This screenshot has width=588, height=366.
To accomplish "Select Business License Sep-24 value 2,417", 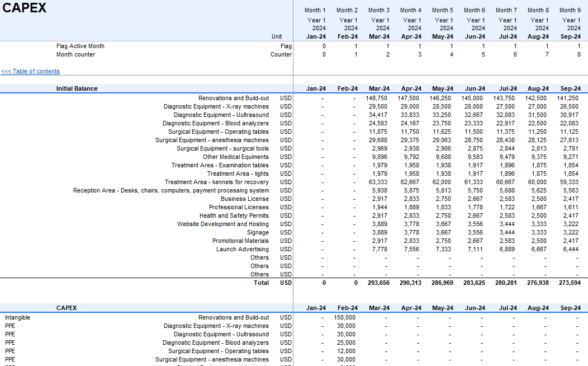I will 571,199.
